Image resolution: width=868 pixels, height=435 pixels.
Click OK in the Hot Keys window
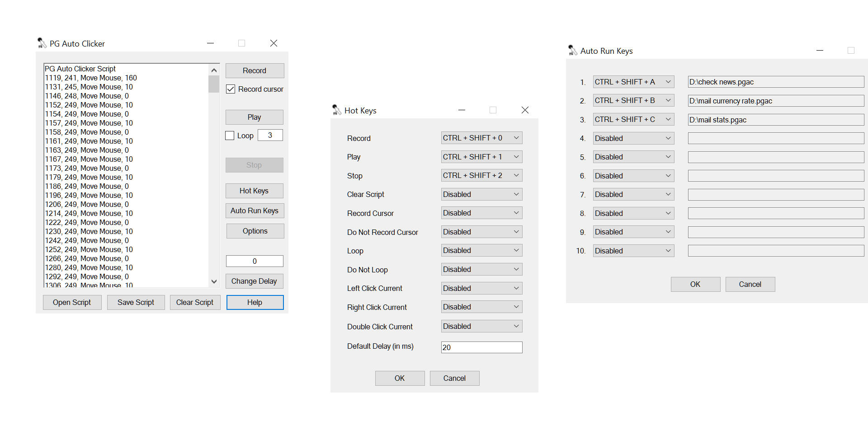coord(400,378)
